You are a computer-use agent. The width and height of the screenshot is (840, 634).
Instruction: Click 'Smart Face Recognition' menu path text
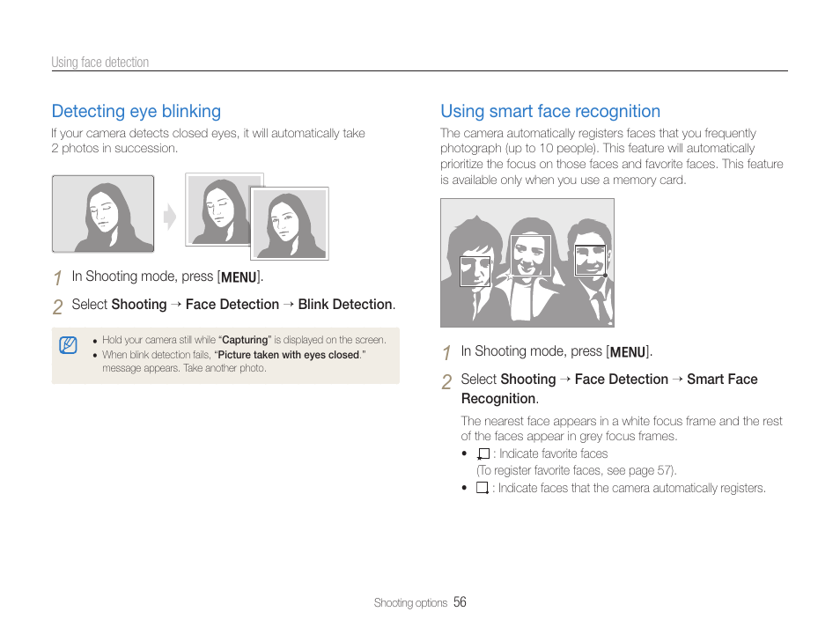(x=609, y=389)
